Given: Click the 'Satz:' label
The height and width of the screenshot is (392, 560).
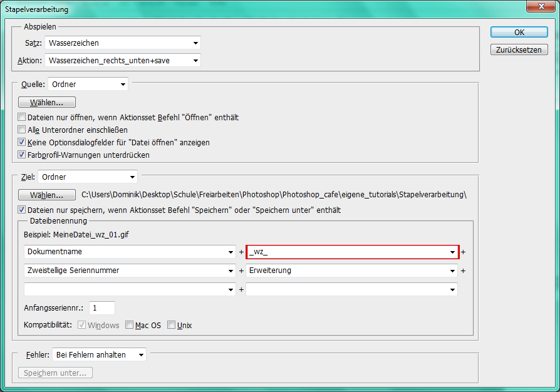Looking at the screenshot, I should point(33,43).
